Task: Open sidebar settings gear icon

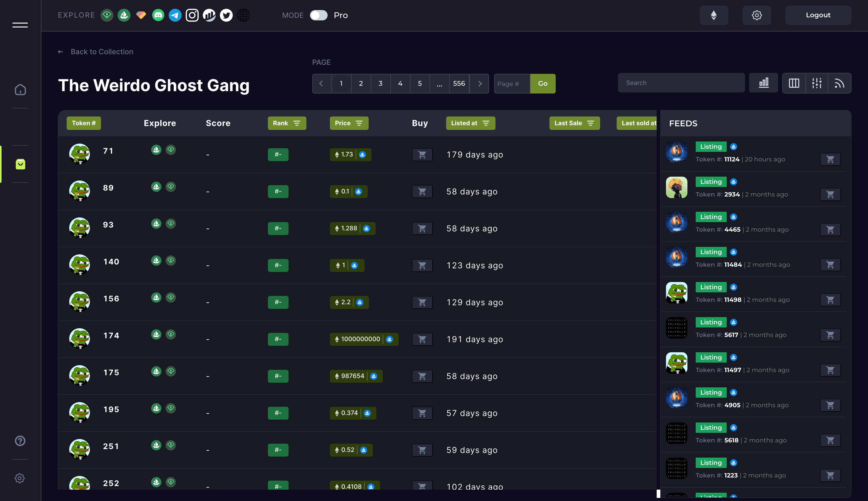Action: 20,478
